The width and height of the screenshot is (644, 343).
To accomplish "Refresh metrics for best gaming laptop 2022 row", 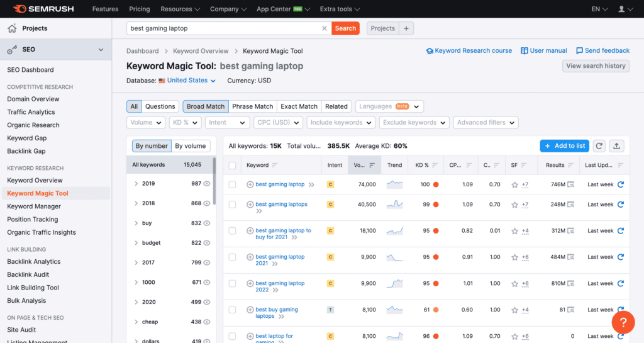I will click(x=621, y=283).
